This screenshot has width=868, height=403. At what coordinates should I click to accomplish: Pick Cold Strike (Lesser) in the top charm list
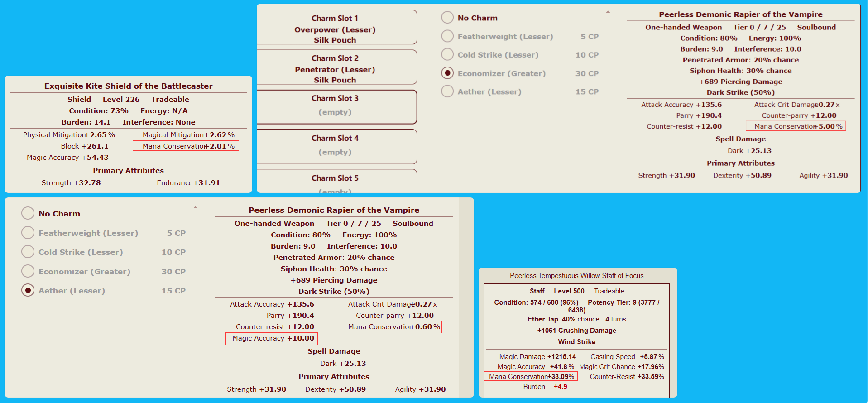(447, 55)
